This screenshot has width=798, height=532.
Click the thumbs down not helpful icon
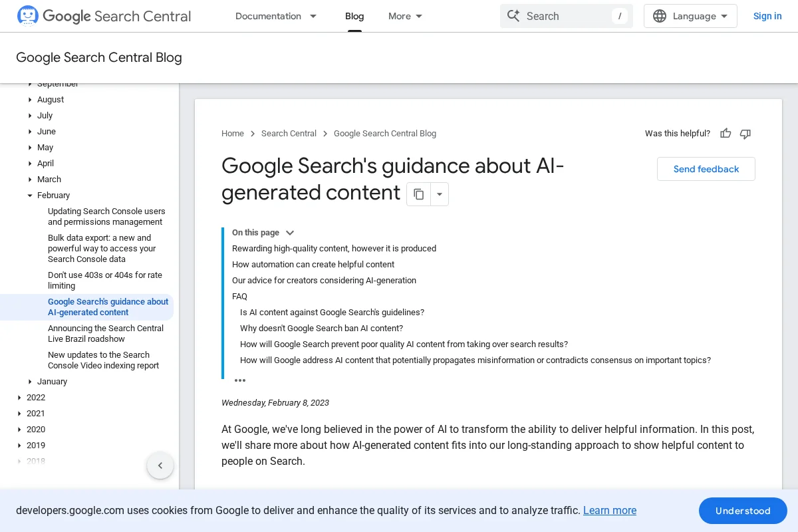point(745,134)
